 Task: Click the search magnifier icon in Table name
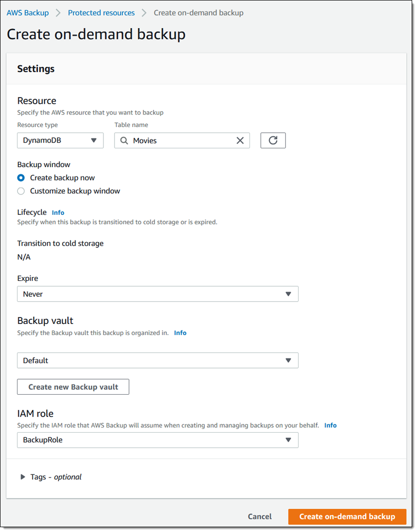tap(124, 141)
